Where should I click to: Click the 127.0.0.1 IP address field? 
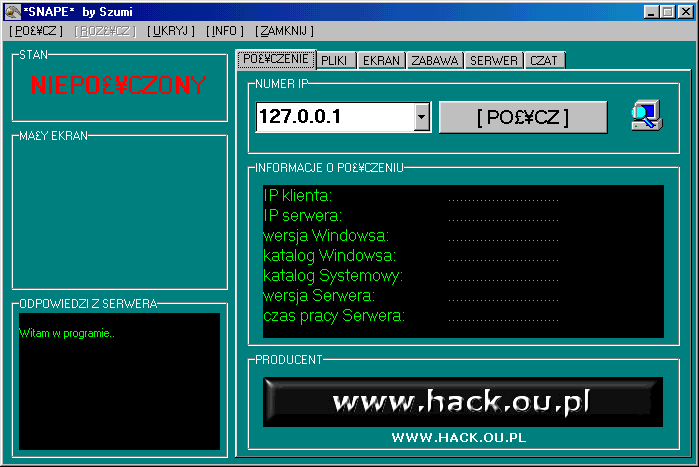(334, 117)
